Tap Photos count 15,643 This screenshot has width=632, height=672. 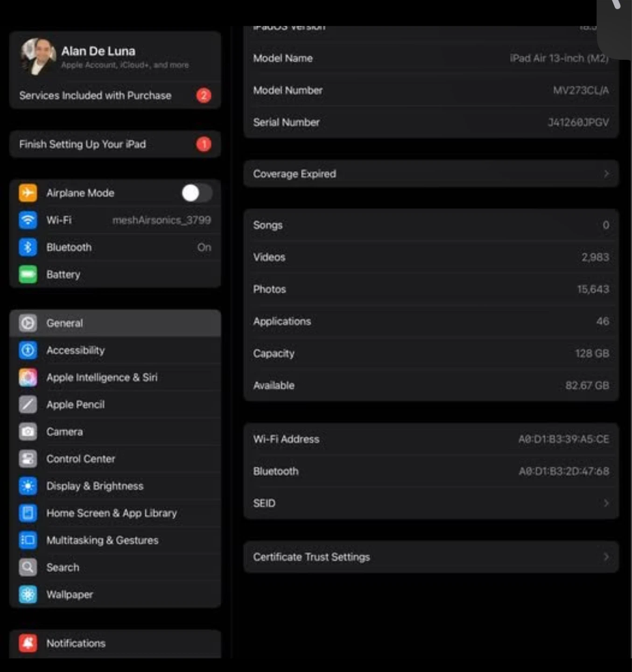click(593, 289)
